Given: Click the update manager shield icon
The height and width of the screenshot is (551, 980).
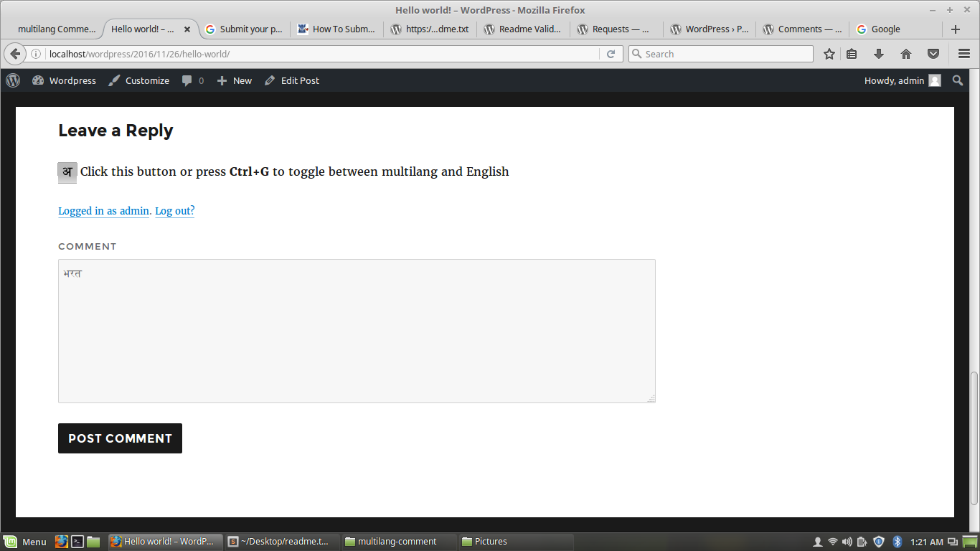Looking at the screenshot, I should [x=879, y=542].
